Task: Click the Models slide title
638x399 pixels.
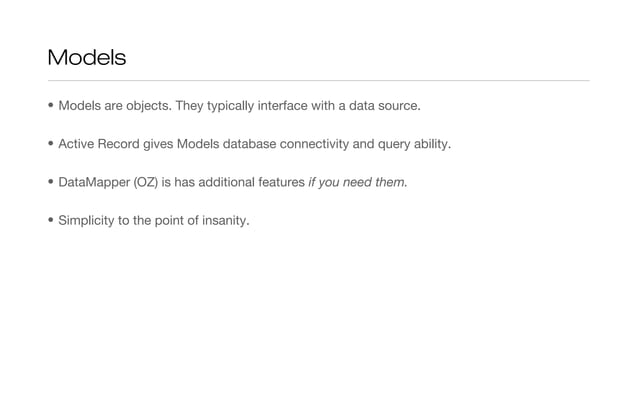Action: pyautogui.click(x=87, y=57)
